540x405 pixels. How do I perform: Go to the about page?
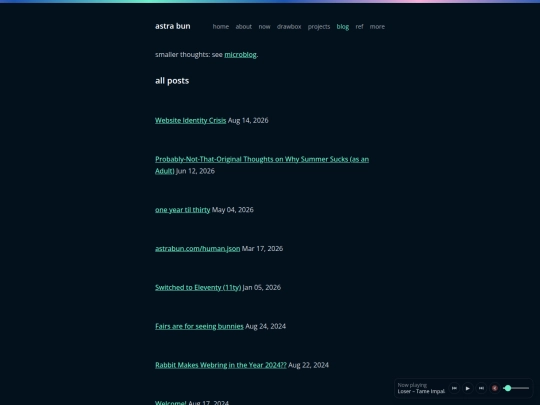pos(243,27)
